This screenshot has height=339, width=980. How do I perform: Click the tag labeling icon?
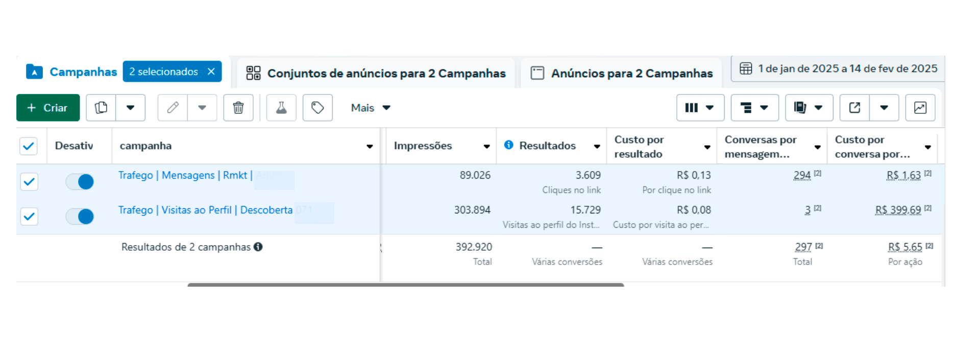pyautogui.click(x=317, y=108)
